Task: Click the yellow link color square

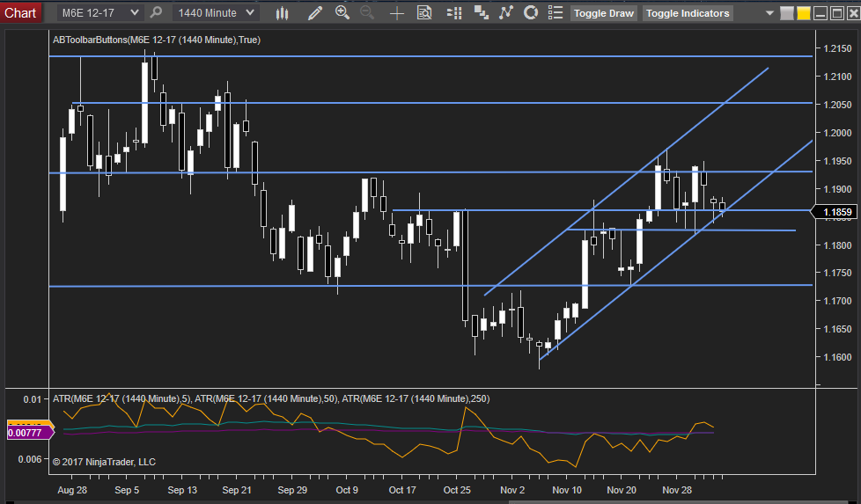Action: point(804,13)
